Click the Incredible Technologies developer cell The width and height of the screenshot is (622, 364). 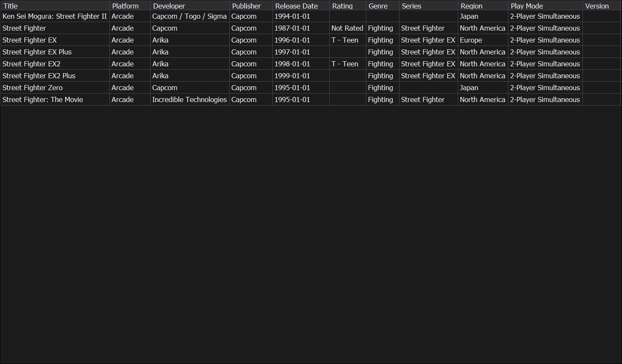coord(190,100)
